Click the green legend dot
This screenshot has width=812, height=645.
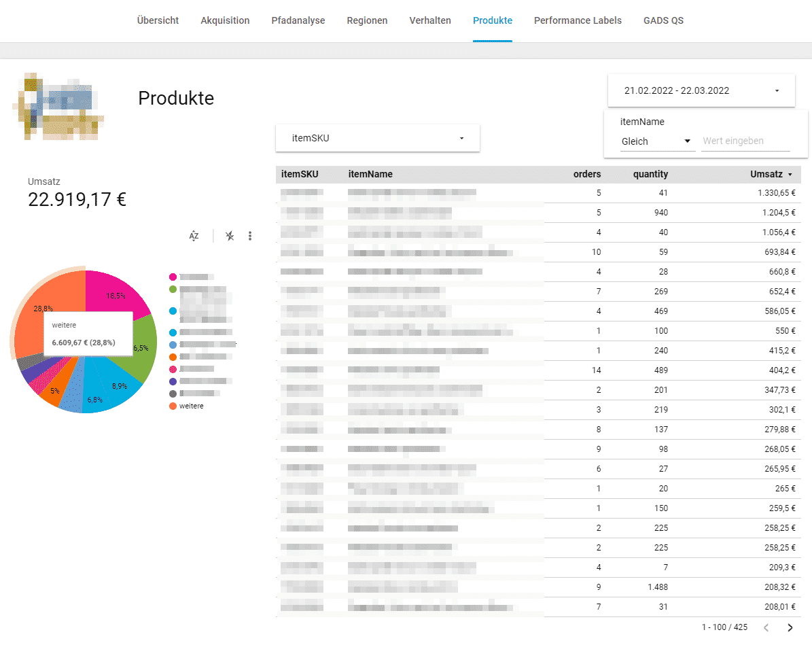(x=173, y=289)
